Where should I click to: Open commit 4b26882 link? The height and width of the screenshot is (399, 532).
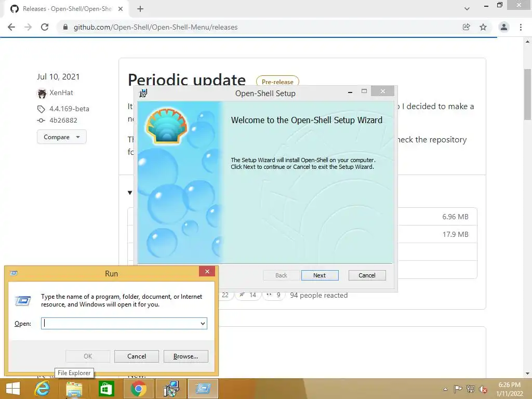63,120
